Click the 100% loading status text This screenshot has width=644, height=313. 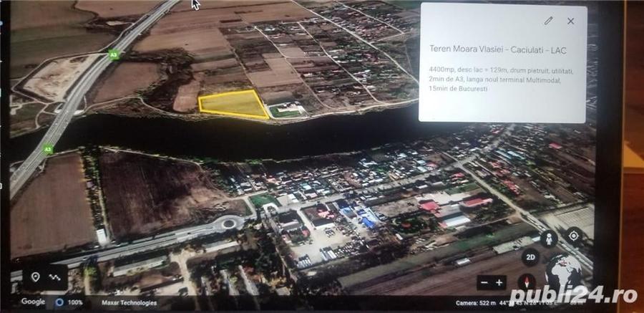(75, 302)
